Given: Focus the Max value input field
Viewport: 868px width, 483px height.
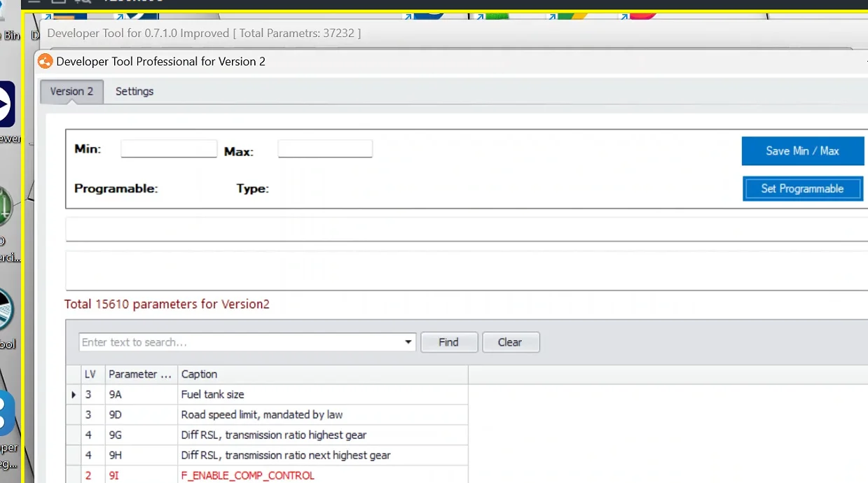Looking at the screenshot, I should [325, 148].
